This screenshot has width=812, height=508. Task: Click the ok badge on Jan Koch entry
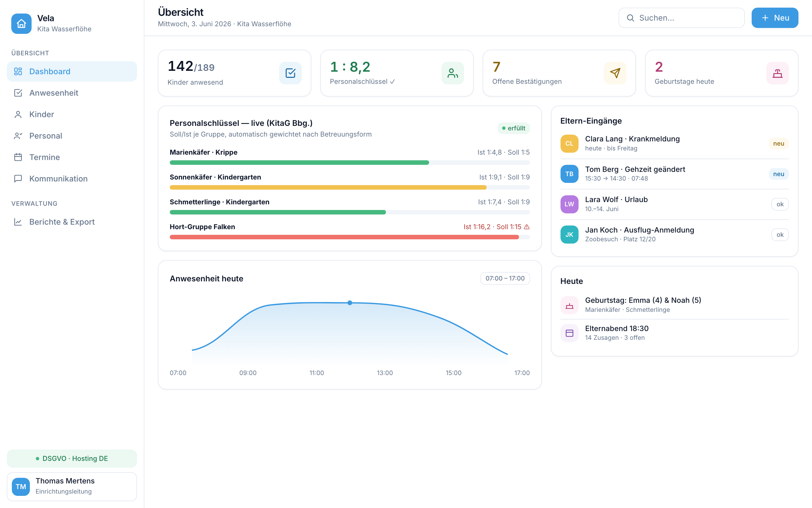point(780,235)
